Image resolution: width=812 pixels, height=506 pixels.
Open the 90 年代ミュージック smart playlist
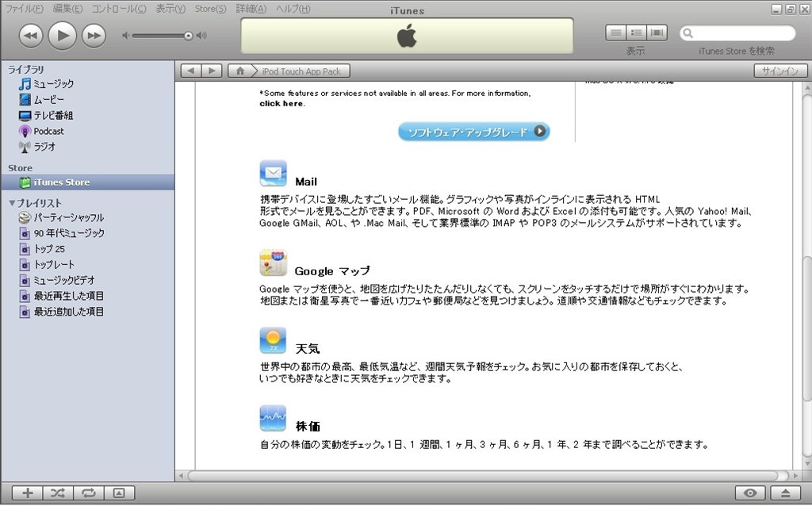(x=61, y=233)
